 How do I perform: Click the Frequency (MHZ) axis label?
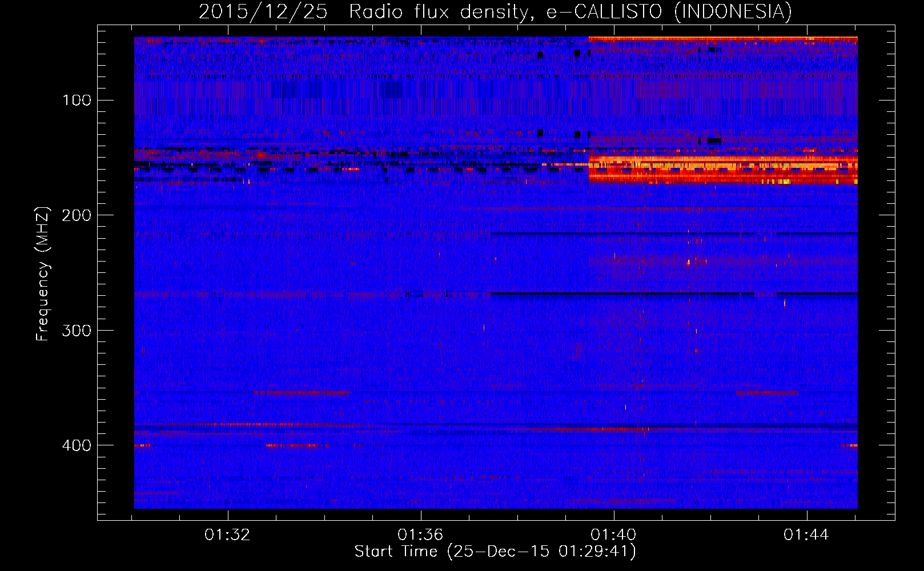43,274
